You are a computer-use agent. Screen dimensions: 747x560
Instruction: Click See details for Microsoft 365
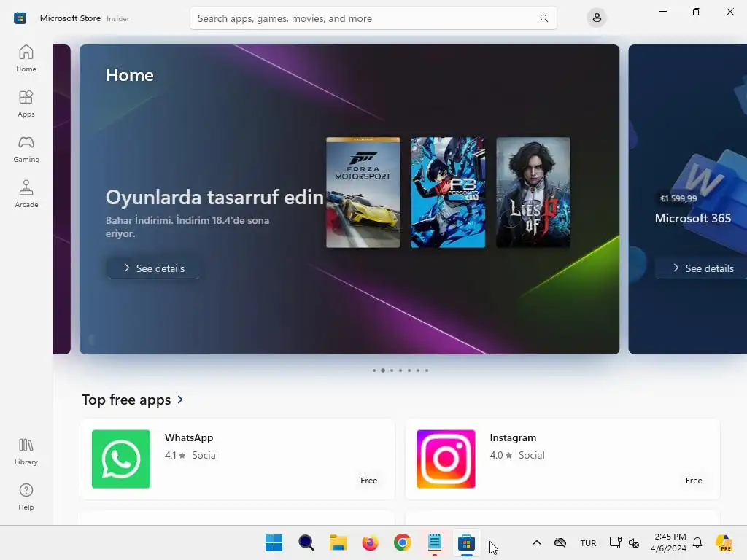[x=702, y=268]
